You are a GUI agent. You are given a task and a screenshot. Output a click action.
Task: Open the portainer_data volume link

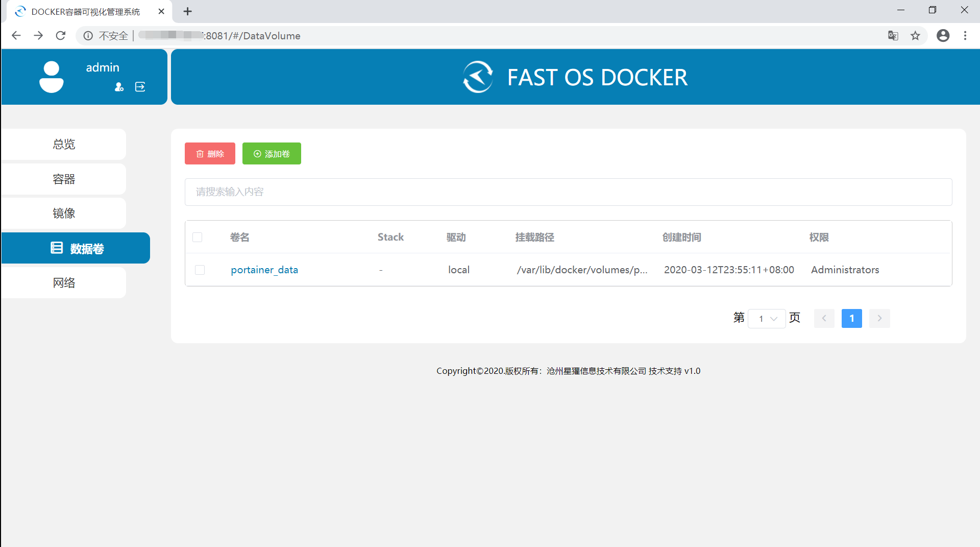pyautogui.click(x=264, y=270)
